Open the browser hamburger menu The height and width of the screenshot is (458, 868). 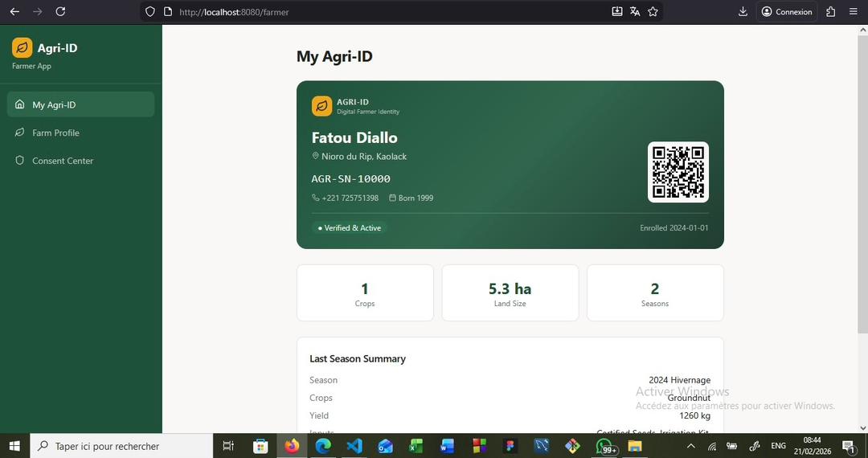tap(853, 11)
